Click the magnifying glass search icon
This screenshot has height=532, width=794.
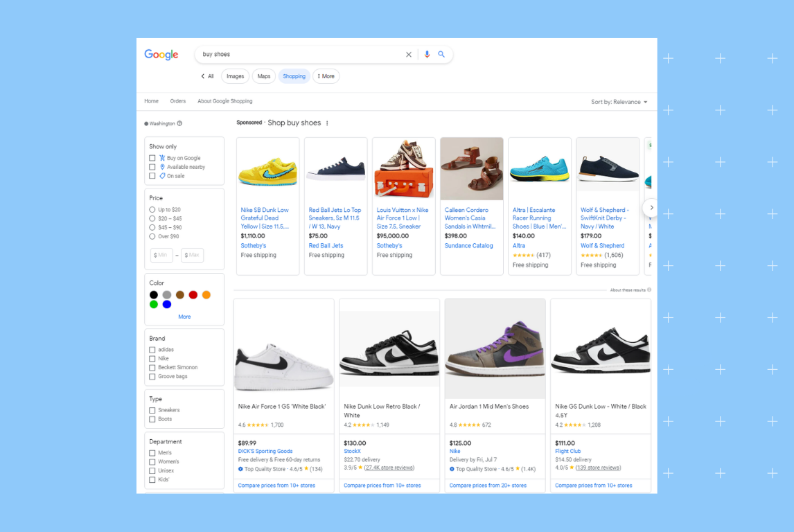(441, 54)
